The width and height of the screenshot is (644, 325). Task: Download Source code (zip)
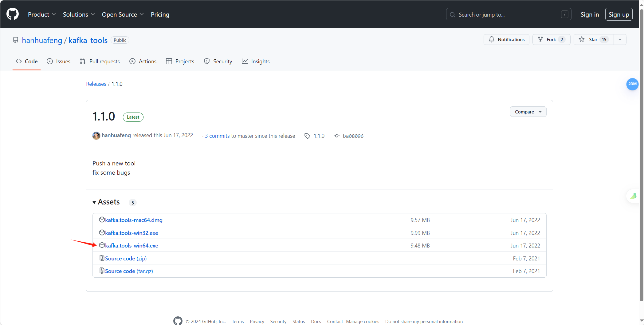coord(126,259)
